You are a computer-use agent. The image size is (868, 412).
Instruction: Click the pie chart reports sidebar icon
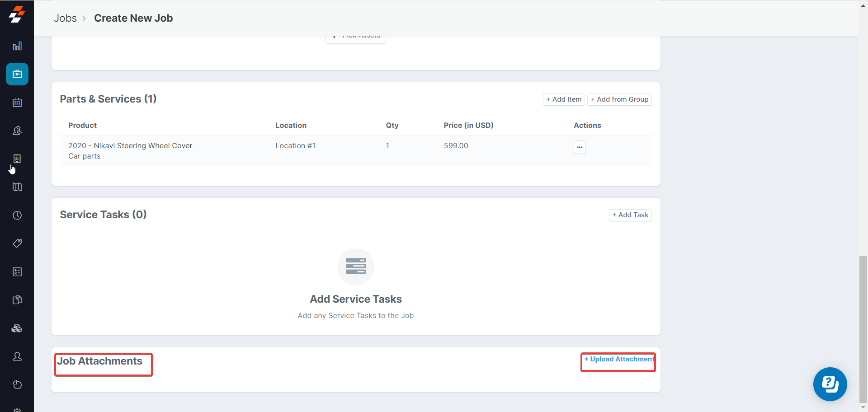(x=17, y=385)
